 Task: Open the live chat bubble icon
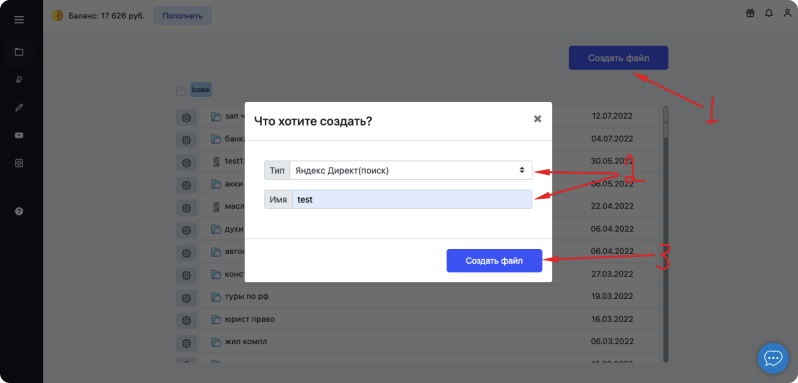(773, 359)
